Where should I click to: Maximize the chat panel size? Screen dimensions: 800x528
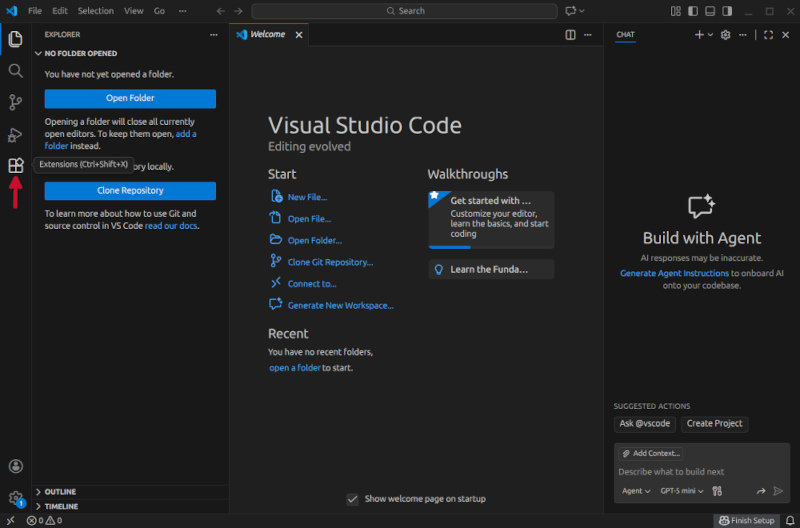point(768,35)
